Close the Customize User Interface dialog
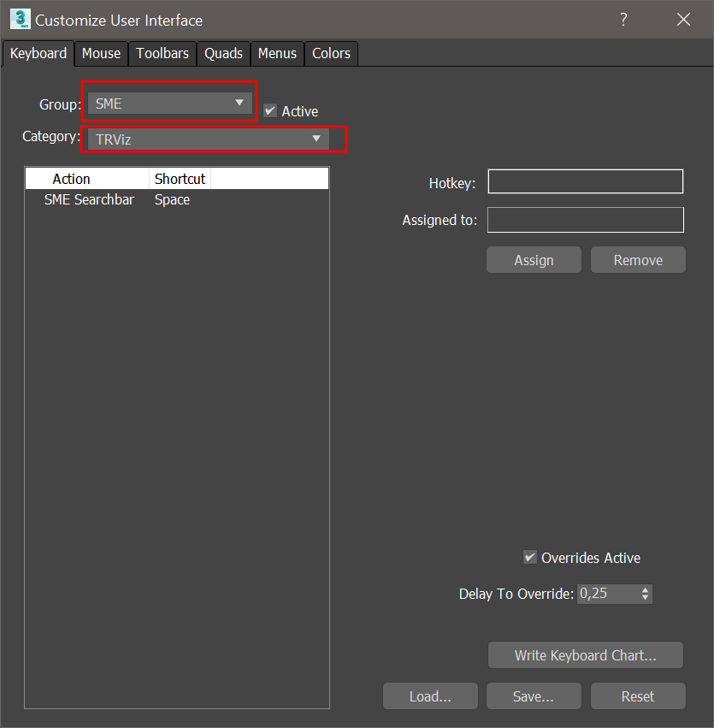The height and width of the screenshot is (728, 714). tap(683, 20)
